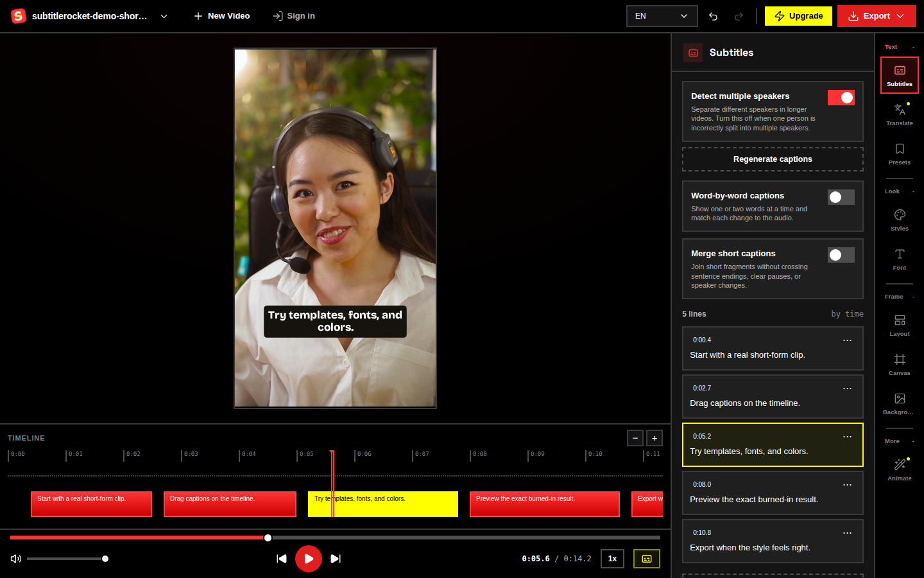This screenshot has height=578, width=924.
Task: Click timeline clip Preview the exact burned-in result
Action: tap(545, 504)
